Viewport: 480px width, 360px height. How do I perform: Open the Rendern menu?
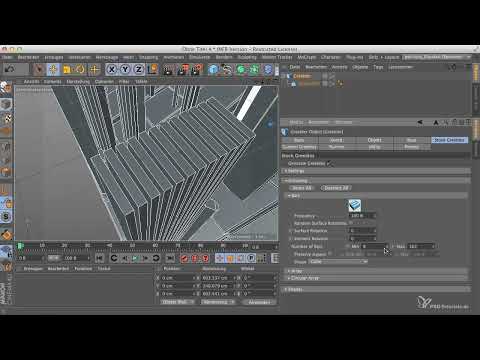224,57
